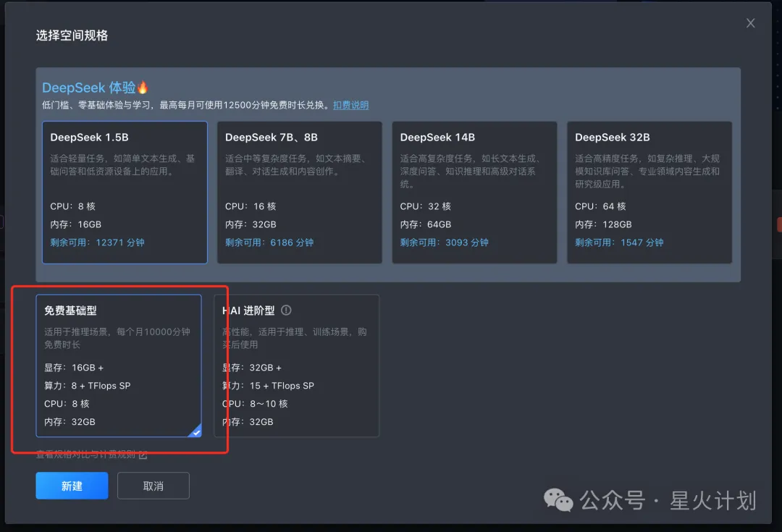Select the HAI 进阶型 spec card

296,366
